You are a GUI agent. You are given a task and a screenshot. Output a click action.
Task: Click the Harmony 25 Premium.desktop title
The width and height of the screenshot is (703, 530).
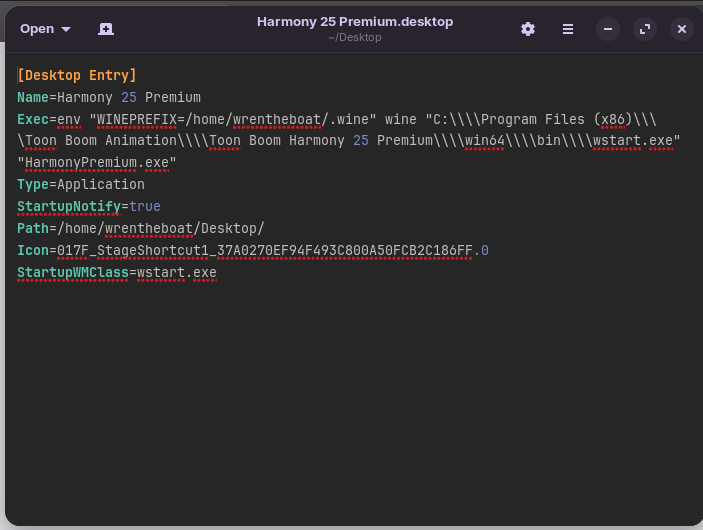[x=354, y=21]
